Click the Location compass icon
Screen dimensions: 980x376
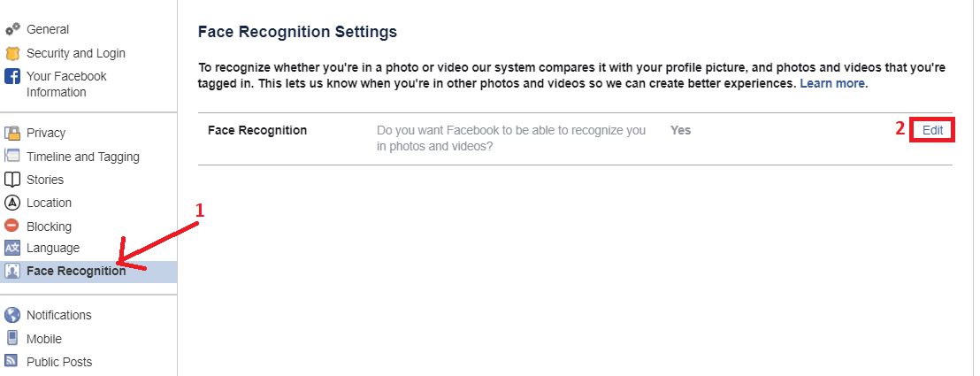point(12,203)
